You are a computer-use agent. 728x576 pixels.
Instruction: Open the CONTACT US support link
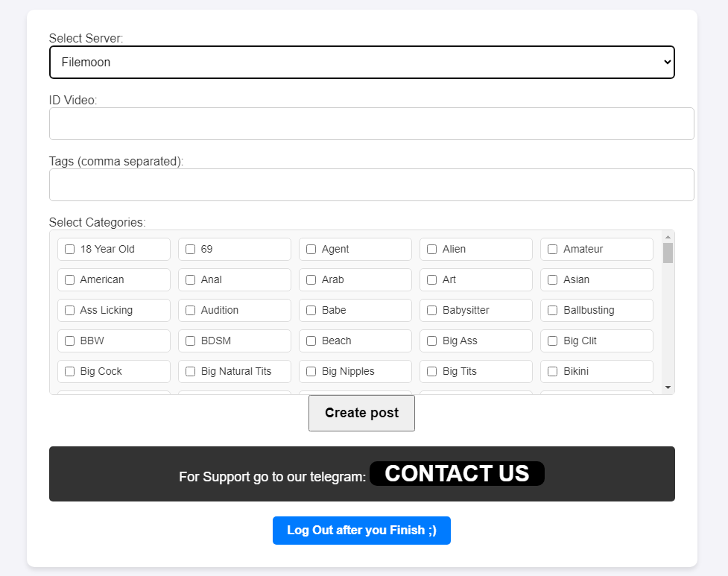(x=457, y=473)
